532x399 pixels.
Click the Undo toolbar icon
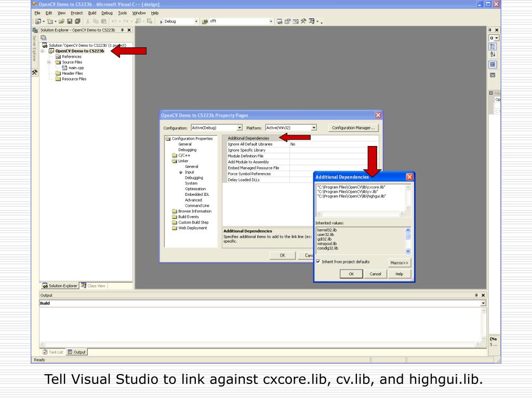click(x=114, y=21)
